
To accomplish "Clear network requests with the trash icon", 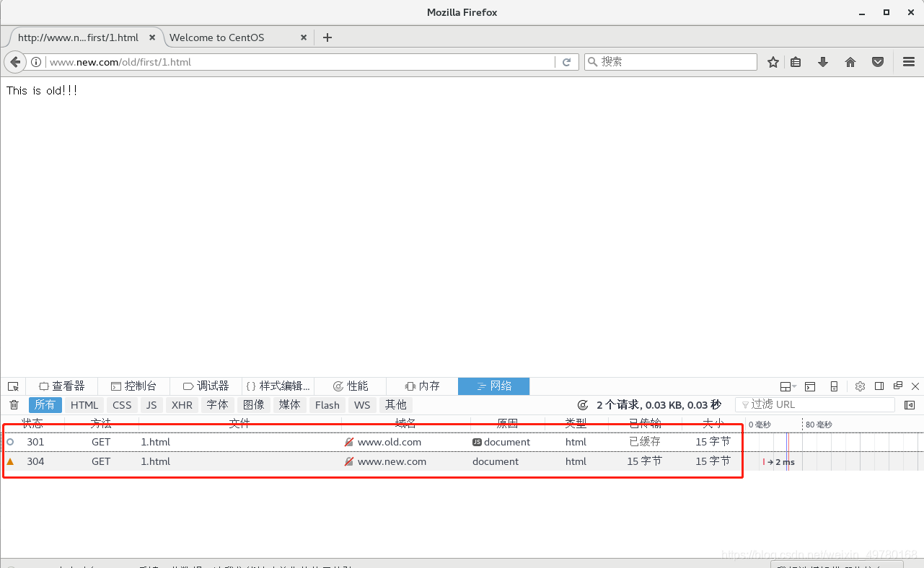I will click(14, 405).
